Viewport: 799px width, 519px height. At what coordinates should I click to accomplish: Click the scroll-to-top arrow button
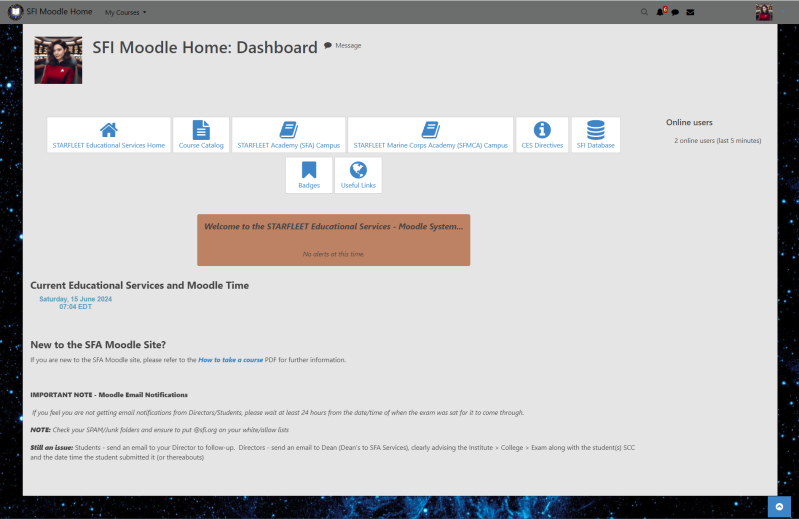pos(779,506)
